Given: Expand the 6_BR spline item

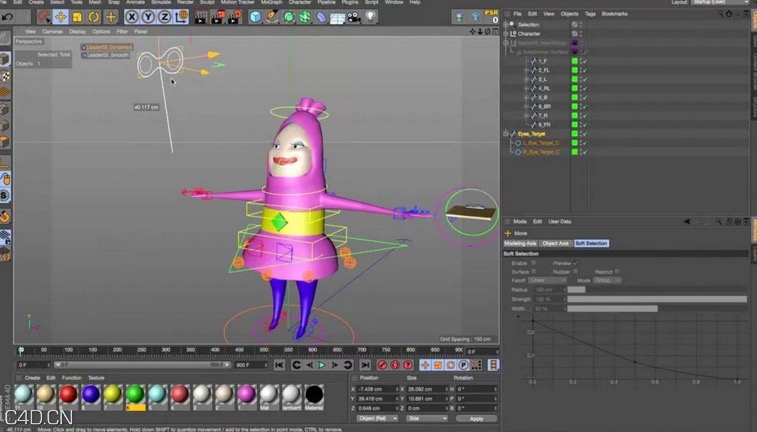Looking at the screenshot, I should (x=526, y=106).
